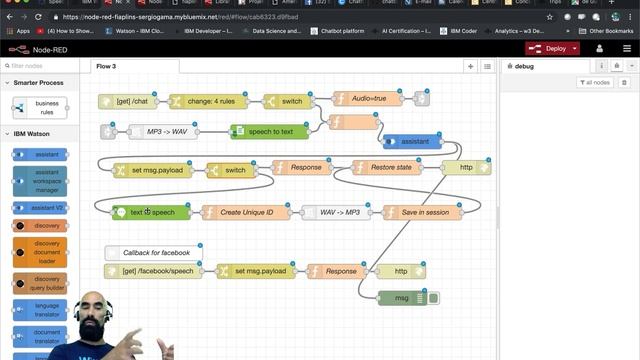640x360 pixels.
Task: Select the assistant workspace manager palette node
Action: tap(40, 181)
